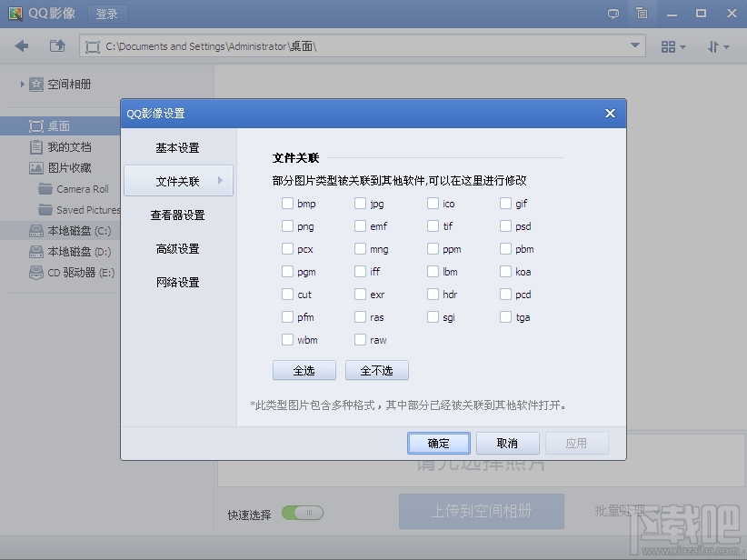Screen dimensions: 747x560
Task: Click inside the file path address field
Action: tap(364, 45)
